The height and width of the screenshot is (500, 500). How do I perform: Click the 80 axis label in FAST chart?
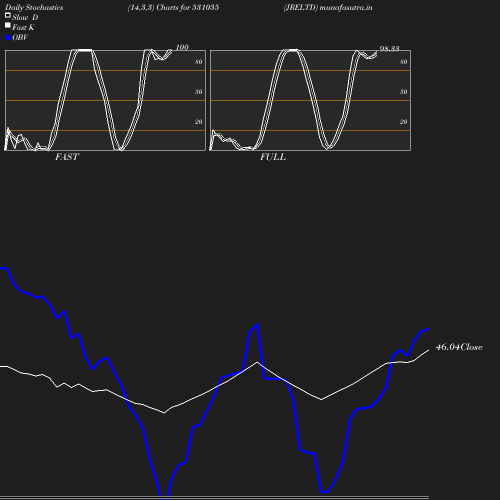click(199, 62)
